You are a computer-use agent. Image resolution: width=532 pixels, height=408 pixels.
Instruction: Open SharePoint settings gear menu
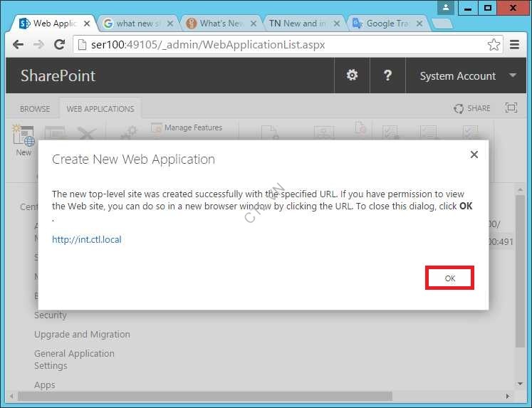(352, 75)
